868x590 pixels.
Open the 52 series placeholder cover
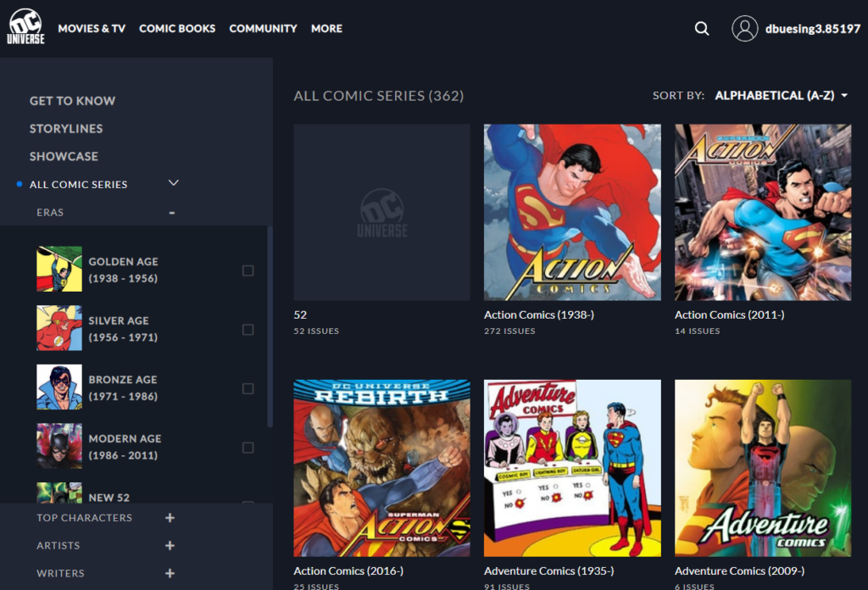pyautogui.click(x=381, y=213)
